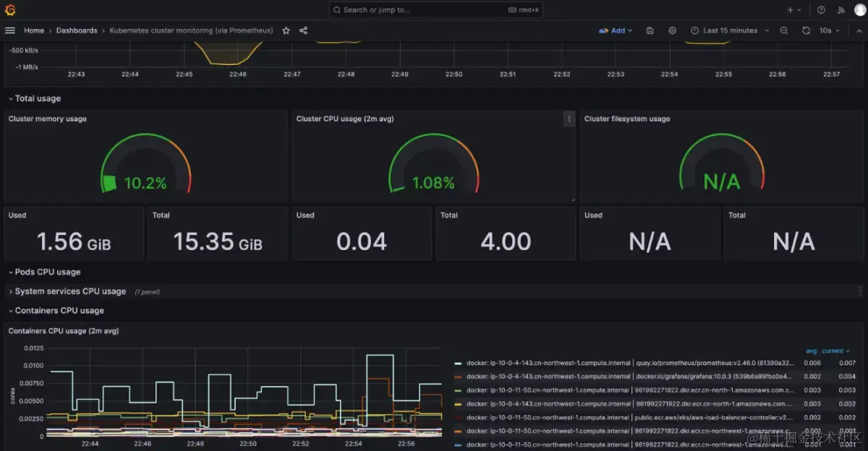
Task: Click prometheus legend color swatch
Action: coord(458,363)
